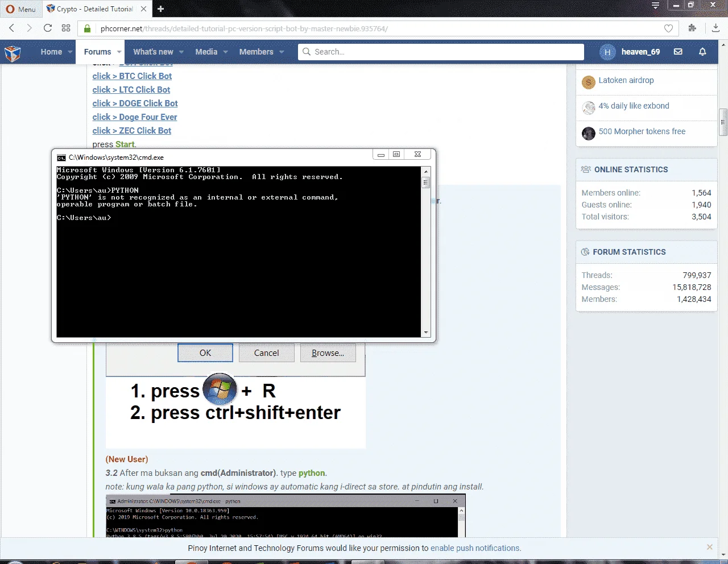Open the LTC Click Bot link
Screen dimensions: 728x564
131,90
